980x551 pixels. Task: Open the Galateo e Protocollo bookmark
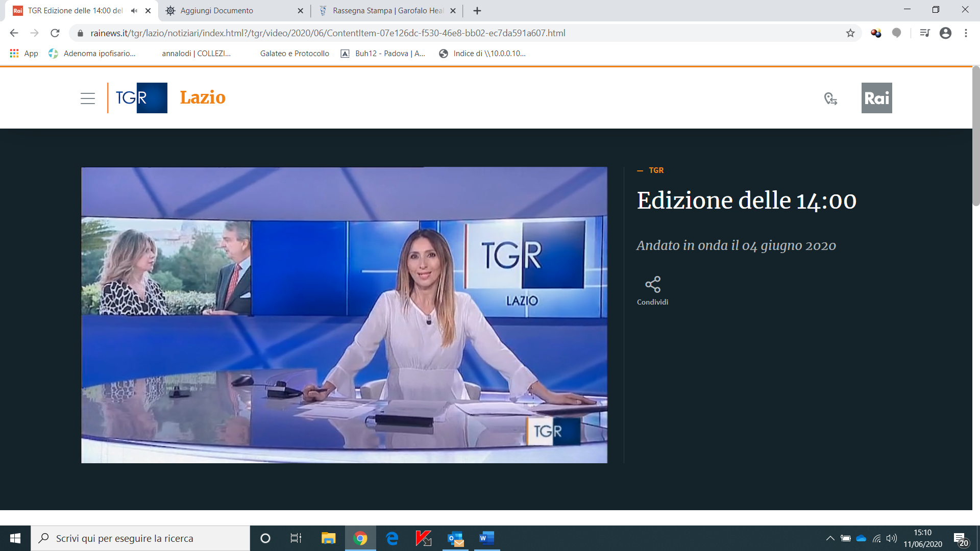294,54
